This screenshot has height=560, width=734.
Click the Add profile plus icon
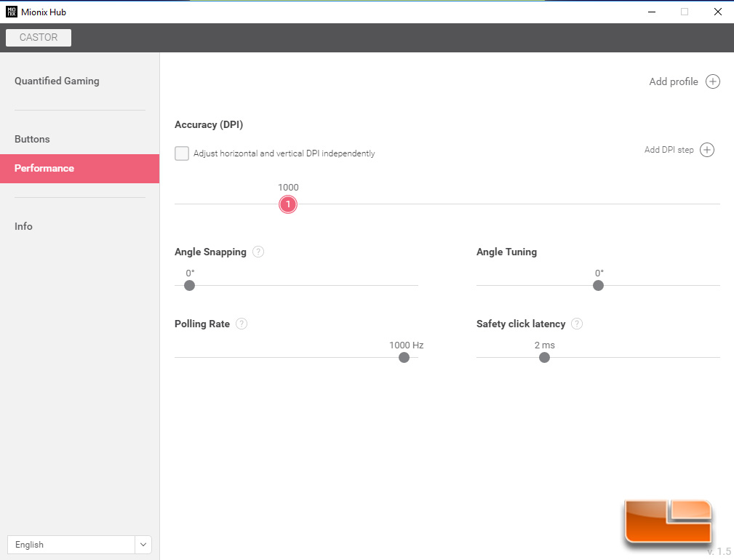[712, 81]
